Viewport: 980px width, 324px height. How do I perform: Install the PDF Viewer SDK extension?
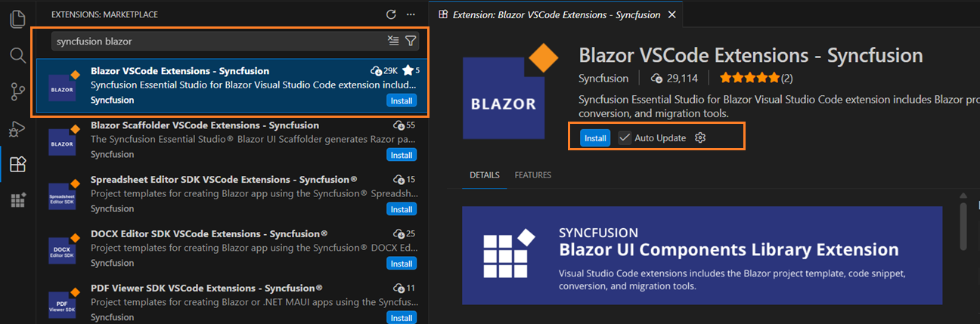point(401,318)
